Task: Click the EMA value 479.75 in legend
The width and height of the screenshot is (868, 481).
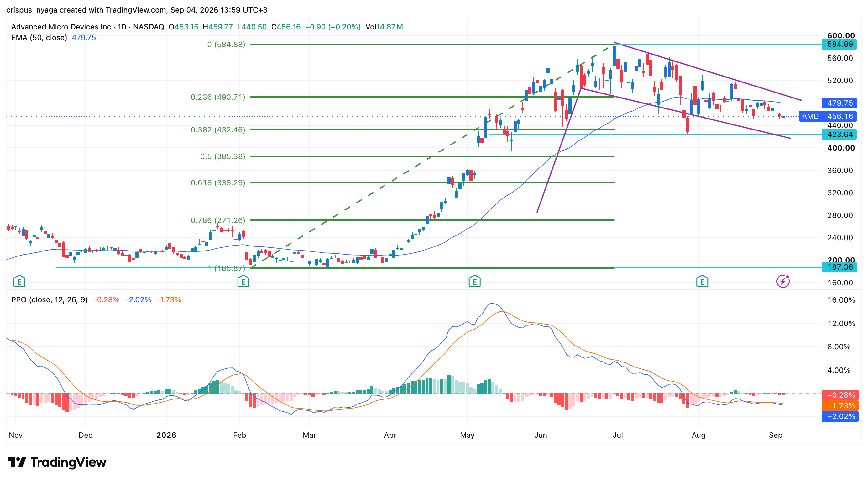Action: click(x=84, y=38)
